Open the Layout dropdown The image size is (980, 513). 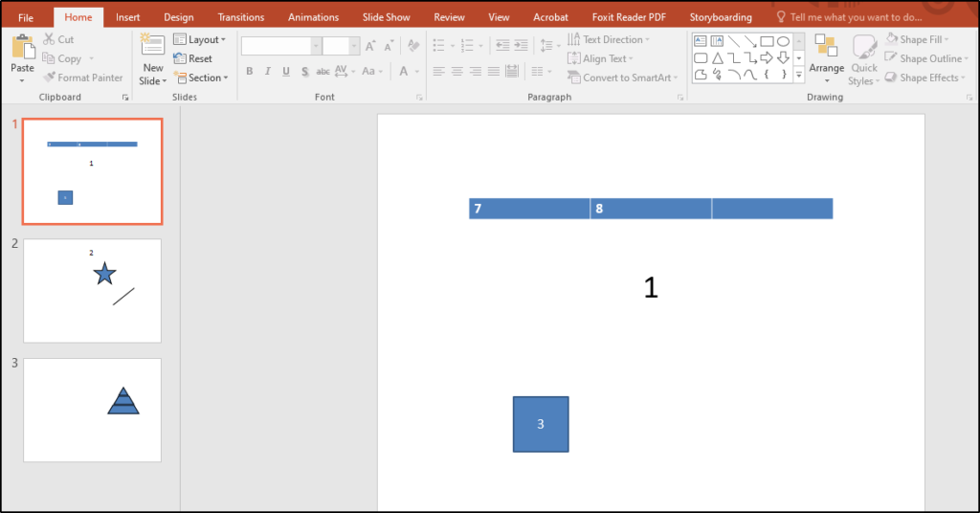pos(200,39)
